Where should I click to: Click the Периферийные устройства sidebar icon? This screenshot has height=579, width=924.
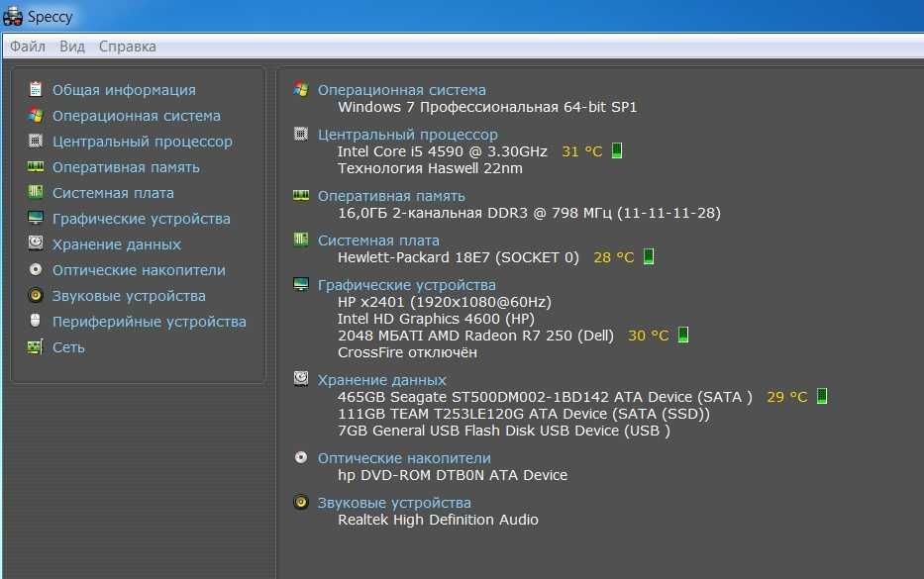[x=36, y=321]
